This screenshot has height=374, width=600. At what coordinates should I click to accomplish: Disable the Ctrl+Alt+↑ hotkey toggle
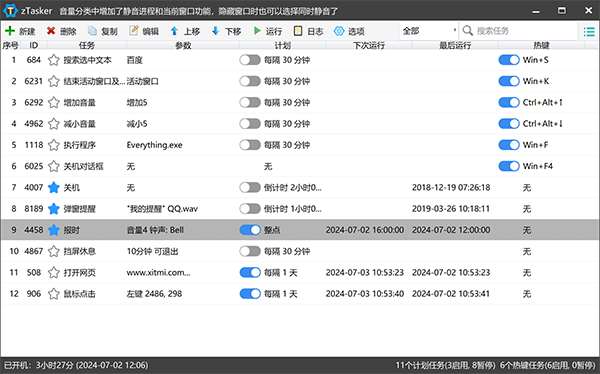[x=509, y=103]
